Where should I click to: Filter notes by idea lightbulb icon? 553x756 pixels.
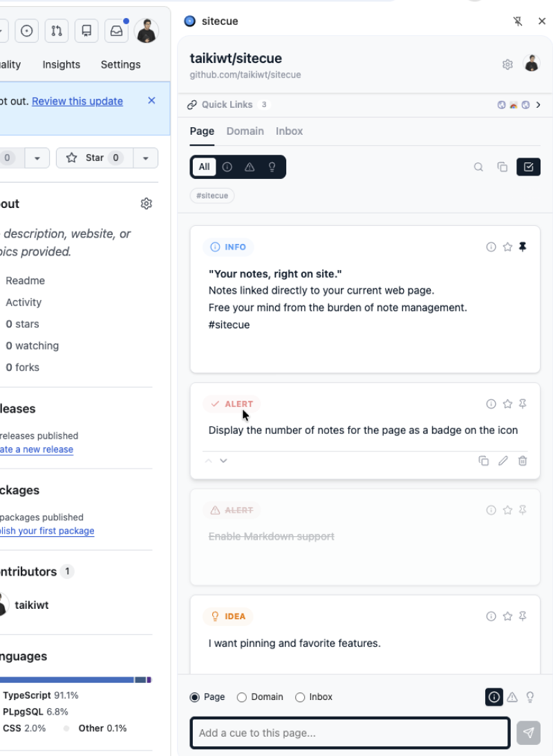[272, 167]
